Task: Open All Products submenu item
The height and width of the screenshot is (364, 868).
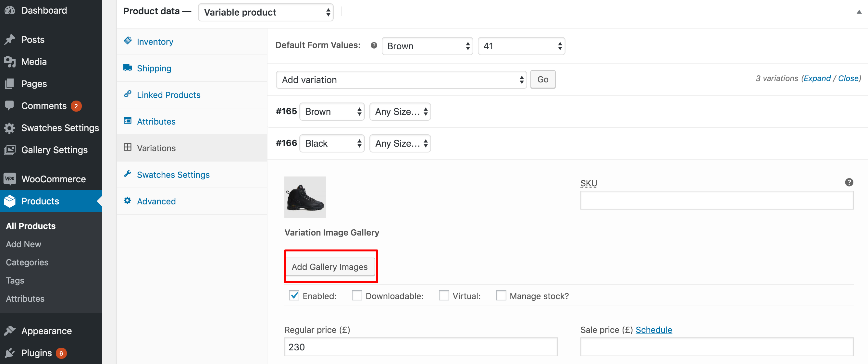Action: tap(31, 226)
